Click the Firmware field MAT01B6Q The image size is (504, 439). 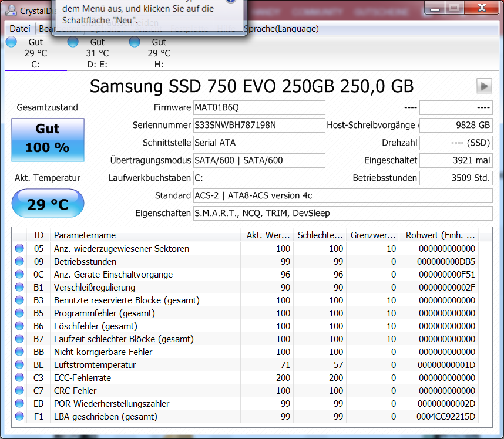click(259, 107)
